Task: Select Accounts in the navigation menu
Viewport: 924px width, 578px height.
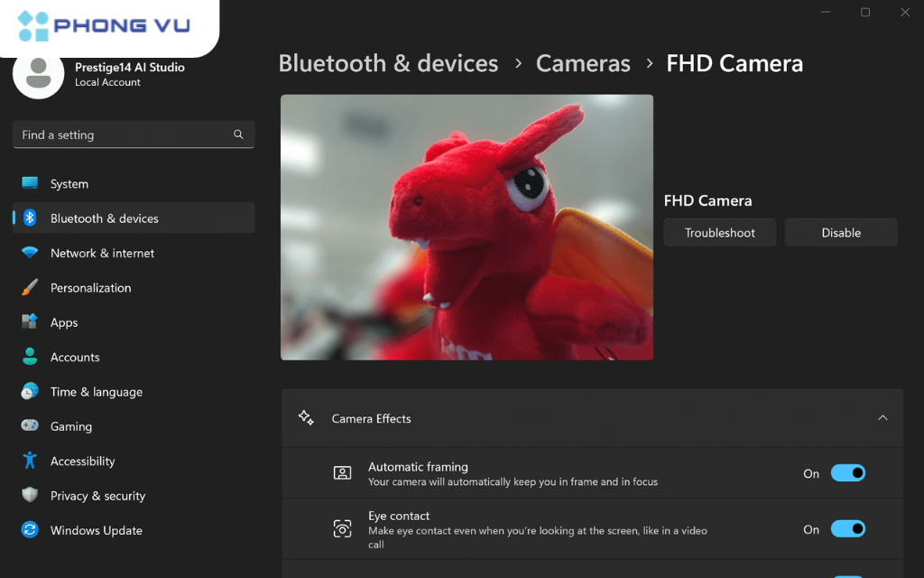Action: coord(75,357)
